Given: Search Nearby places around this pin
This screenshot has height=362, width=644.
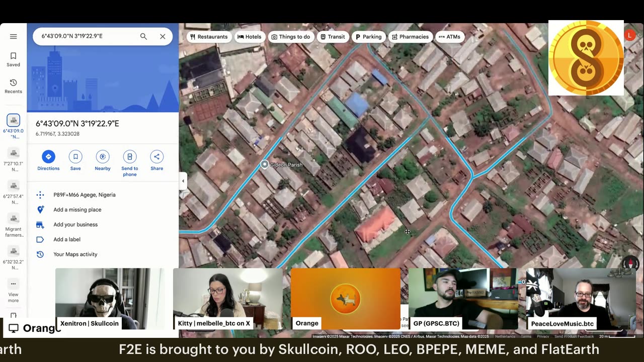Looking at the screenshot, I should pos(103,161).
